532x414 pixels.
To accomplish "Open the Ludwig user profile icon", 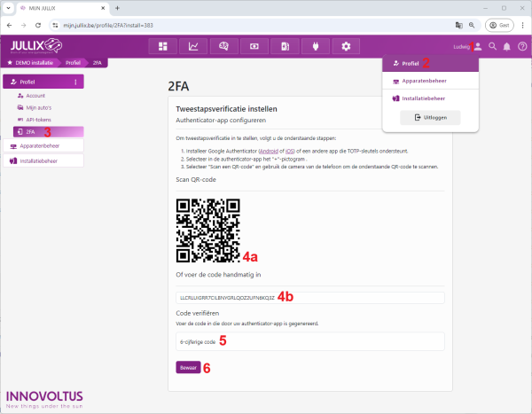I will tap(478, 46).
